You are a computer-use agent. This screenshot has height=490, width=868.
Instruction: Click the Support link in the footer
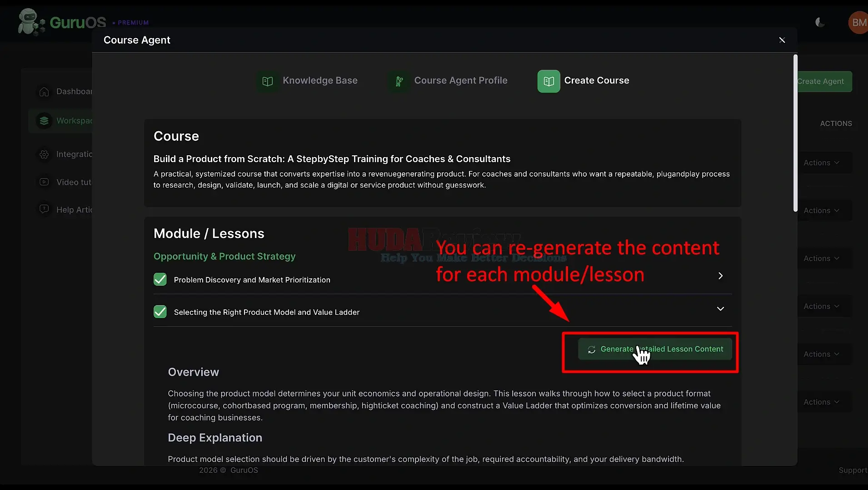click(853, 470)
